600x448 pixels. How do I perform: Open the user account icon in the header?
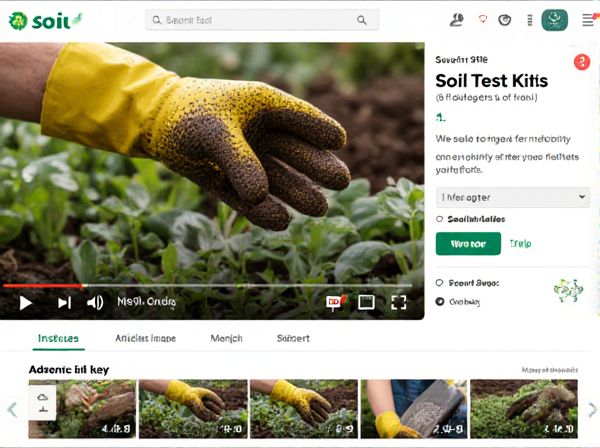(457, 20)
